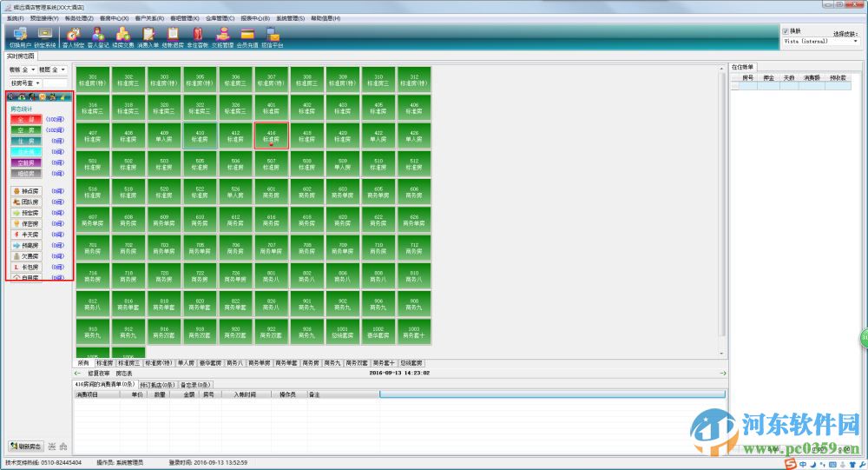Click the 半天房 half-day room filter button
The image size is (868, 470).
tap(26, 235)
